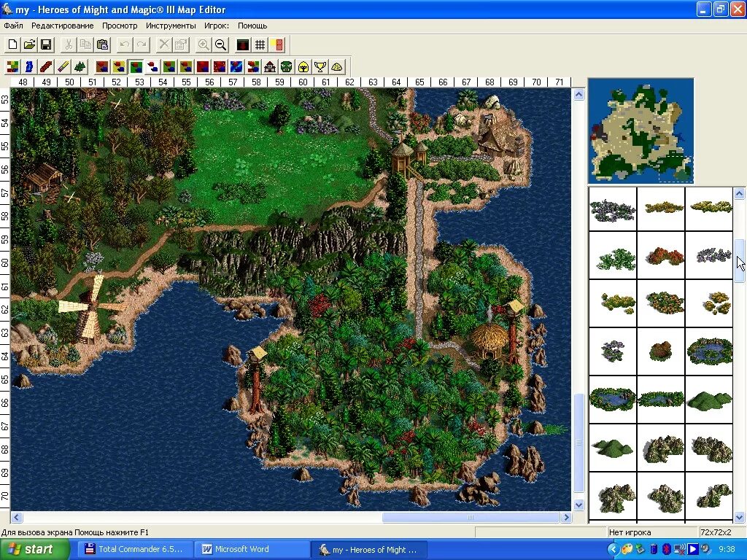Select the road placement tool
The height and width of the screenshot is (560, 747).
point(46,66)
